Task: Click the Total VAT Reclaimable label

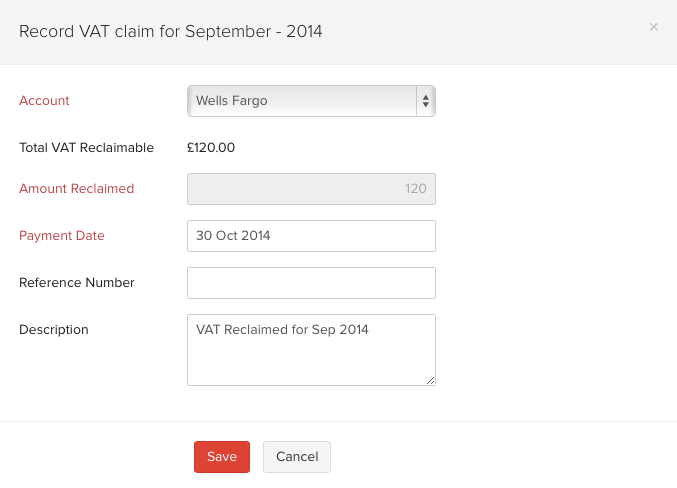Action: click(87, 148)
